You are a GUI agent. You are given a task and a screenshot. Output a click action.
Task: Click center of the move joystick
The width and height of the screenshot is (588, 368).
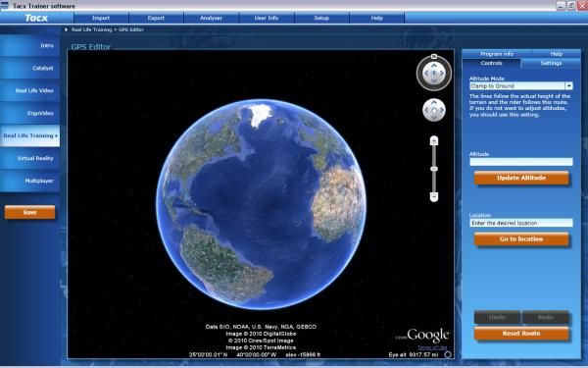click(434, 110)
